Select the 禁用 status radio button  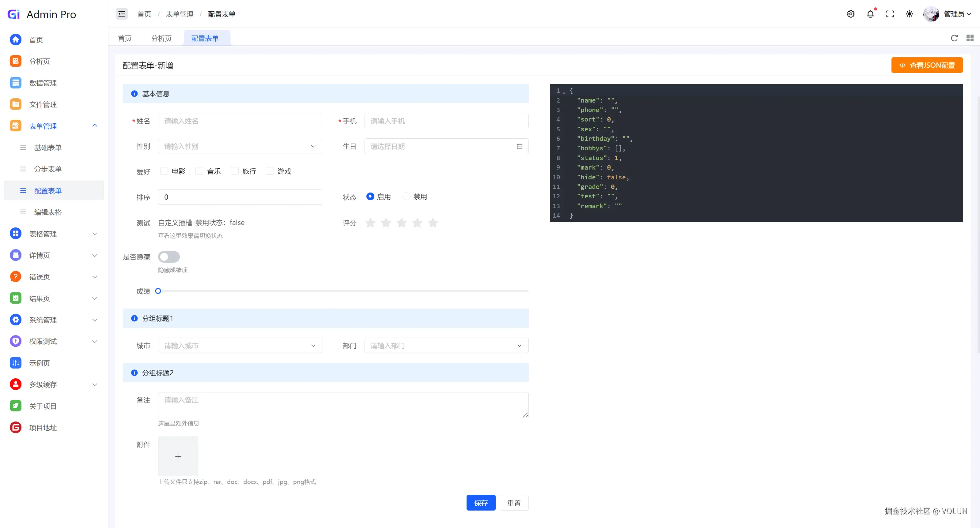click(x=406, y=197)
